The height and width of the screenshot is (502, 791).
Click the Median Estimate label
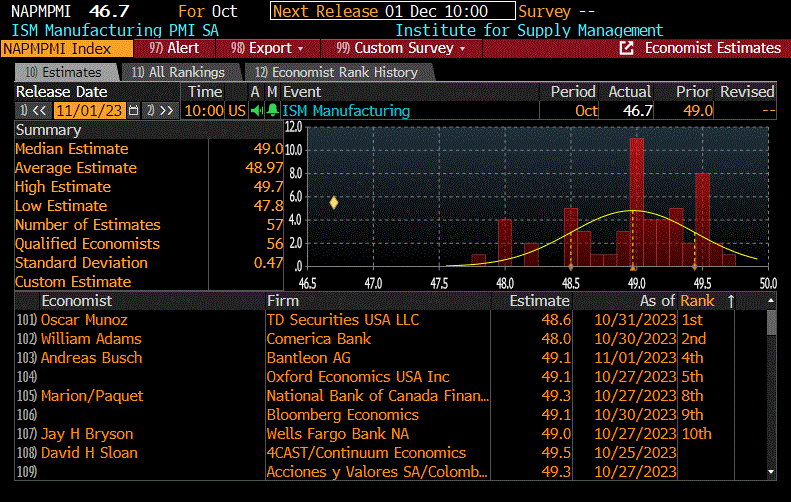[72, 149]
